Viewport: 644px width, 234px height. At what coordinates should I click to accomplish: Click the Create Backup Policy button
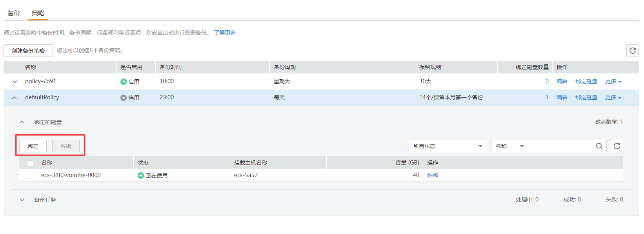pyautogui.click(x=28, y=51)
